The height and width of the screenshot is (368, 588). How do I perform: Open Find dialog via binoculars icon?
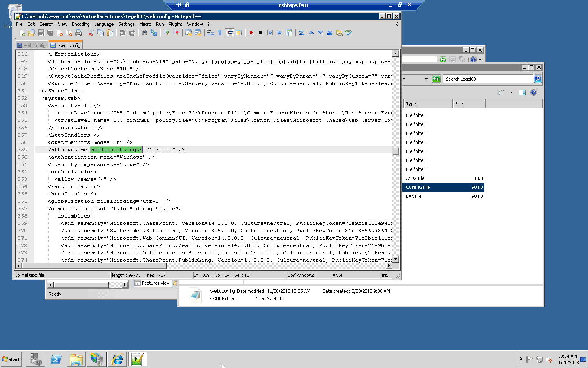pyautogui.click(x=144, y=33)
